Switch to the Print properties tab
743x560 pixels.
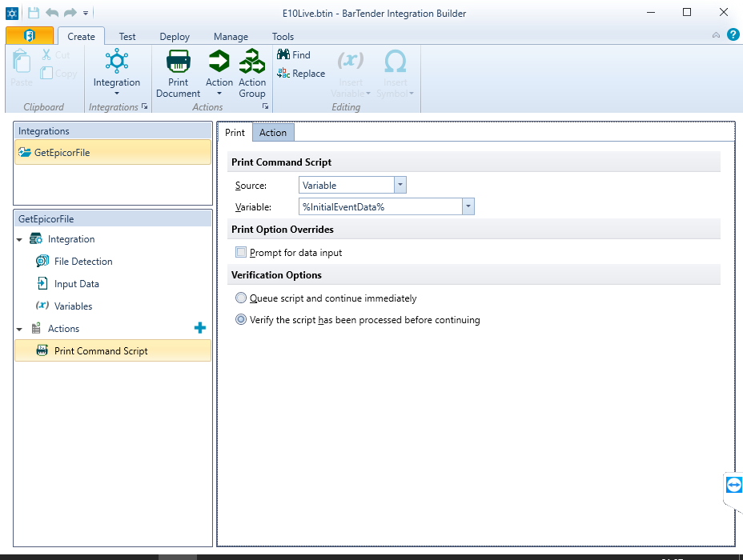tap(235, 133)
